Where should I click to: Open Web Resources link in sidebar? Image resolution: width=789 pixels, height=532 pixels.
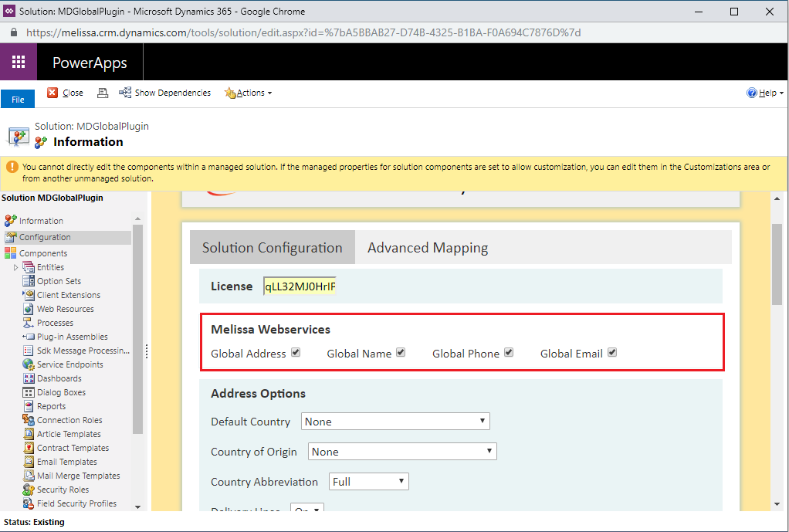pyautogui.click(x=66, y=309)
